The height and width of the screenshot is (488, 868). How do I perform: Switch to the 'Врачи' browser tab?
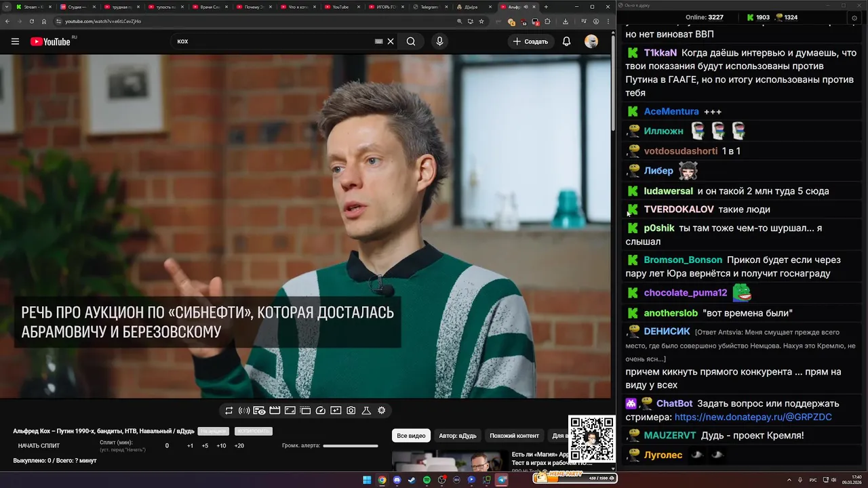[209, 7]
